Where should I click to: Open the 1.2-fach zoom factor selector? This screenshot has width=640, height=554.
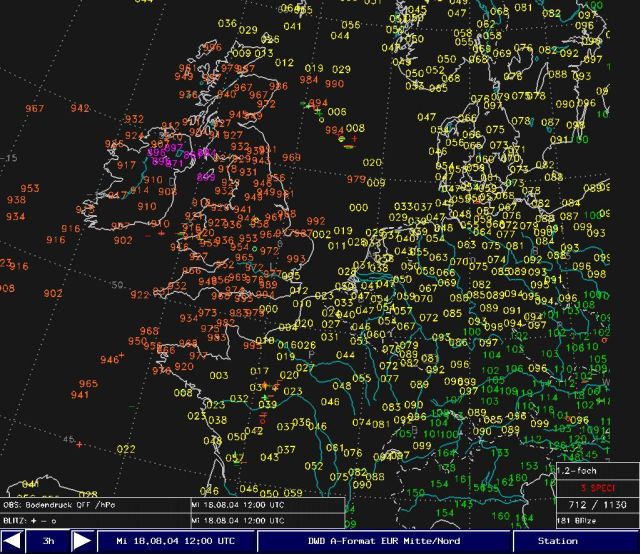pyautogui.click(x=575, y=470)
